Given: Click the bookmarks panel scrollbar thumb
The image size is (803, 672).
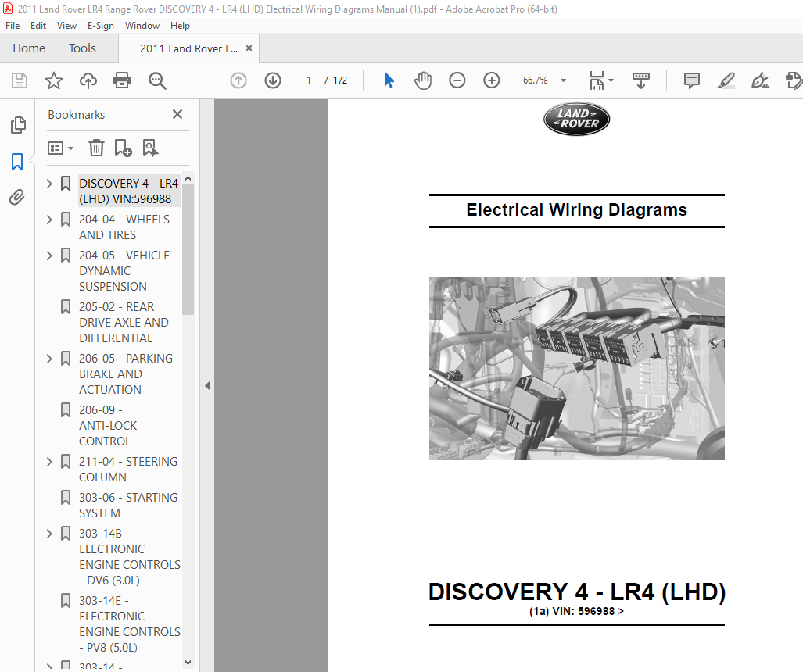Looking at the screenshot, I should tap(188, 250).
